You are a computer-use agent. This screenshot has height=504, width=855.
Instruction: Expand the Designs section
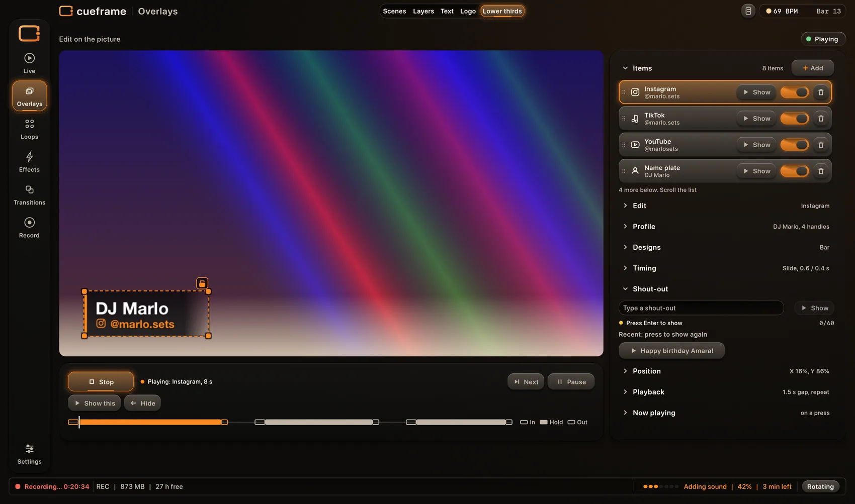[x=726, y=247]
